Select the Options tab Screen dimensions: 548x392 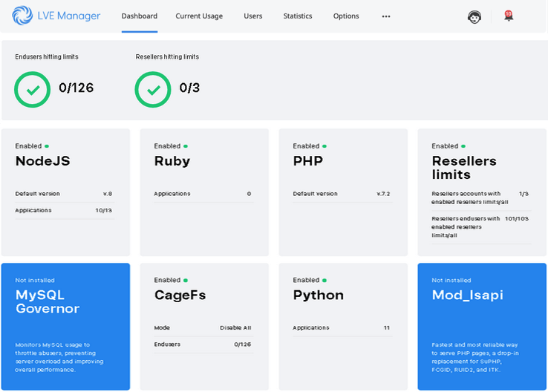(x=346, y=16)
